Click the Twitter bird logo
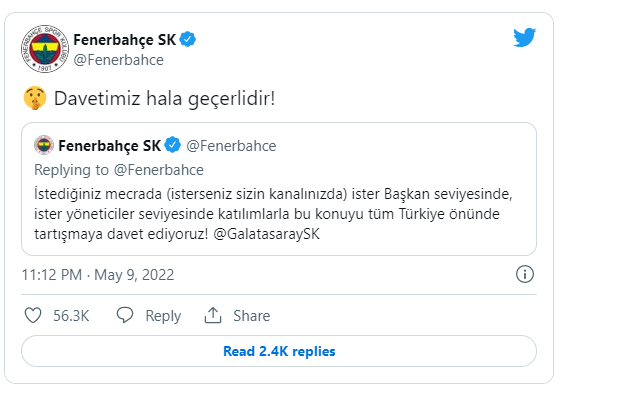629x395 pixels. [525, 37]
